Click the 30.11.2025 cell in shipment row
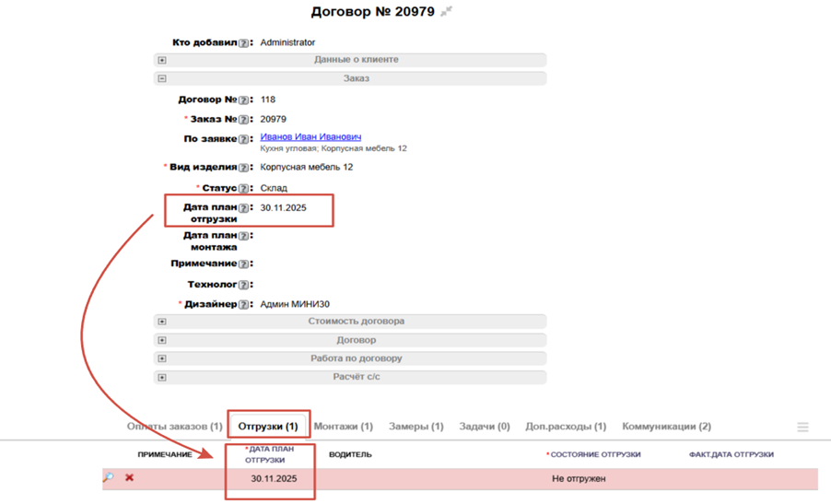831x504 pixels. coord(275,479)
